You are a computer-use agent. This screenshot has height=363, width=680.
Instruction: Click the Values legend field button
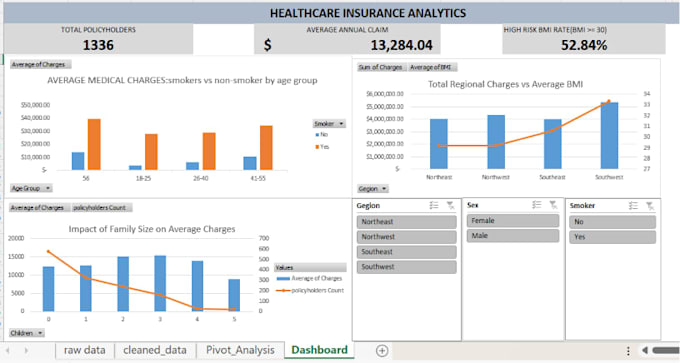tap(310, 268)
